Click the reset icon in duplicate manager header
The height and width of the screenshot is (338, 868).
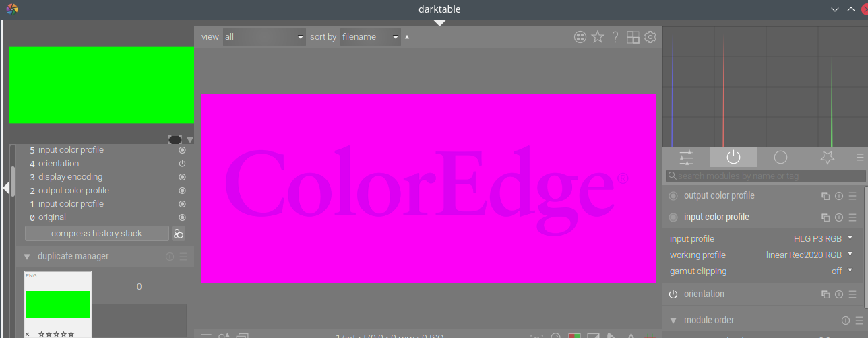pyautogui.click(x=170, y=257)
